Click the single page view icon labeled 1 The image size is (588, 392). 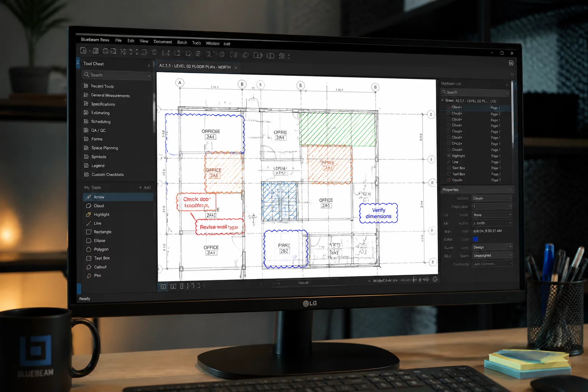[163, 286]
